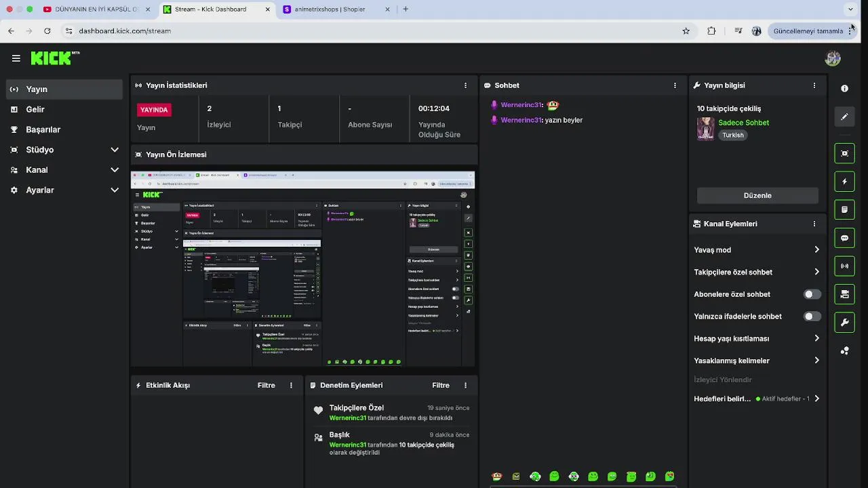Viewport: 868px width, 488px height.
Task: Click the Sadece Sohbet category link
Action: [743, 123]
